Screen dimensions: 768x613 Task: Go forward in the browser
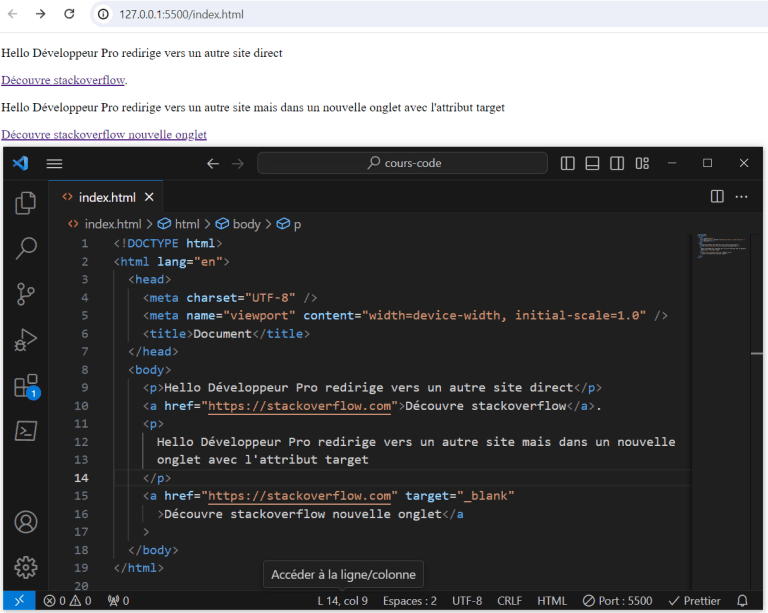click(x=41, y=14)
